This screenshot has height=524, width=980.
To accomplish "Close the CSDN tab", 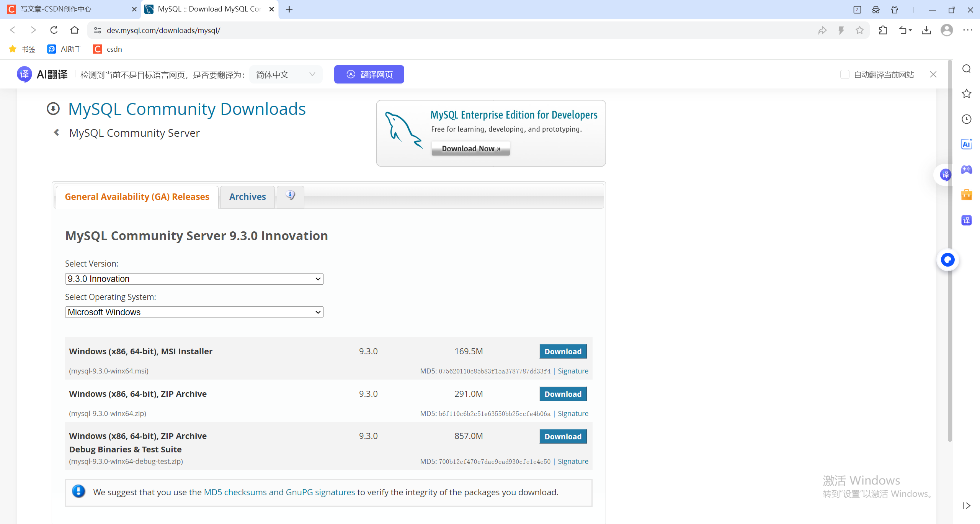I will coord(134,9).
